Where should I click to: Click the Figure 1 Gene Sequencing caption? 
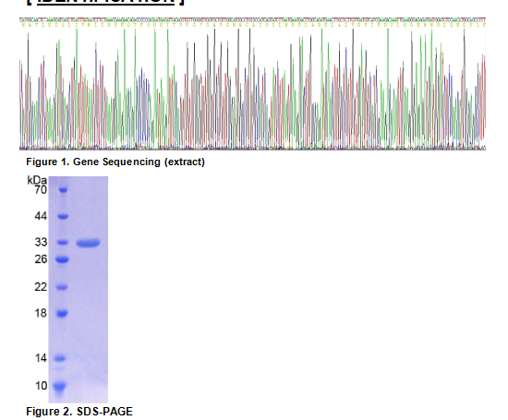pyautogui.click(x=115, y=162)
